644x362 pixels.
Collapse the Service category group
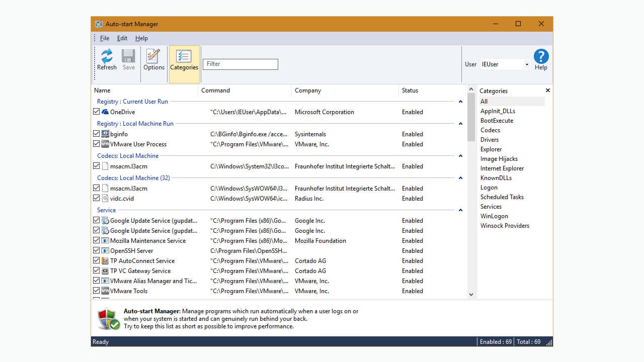(x=460, y=210)
